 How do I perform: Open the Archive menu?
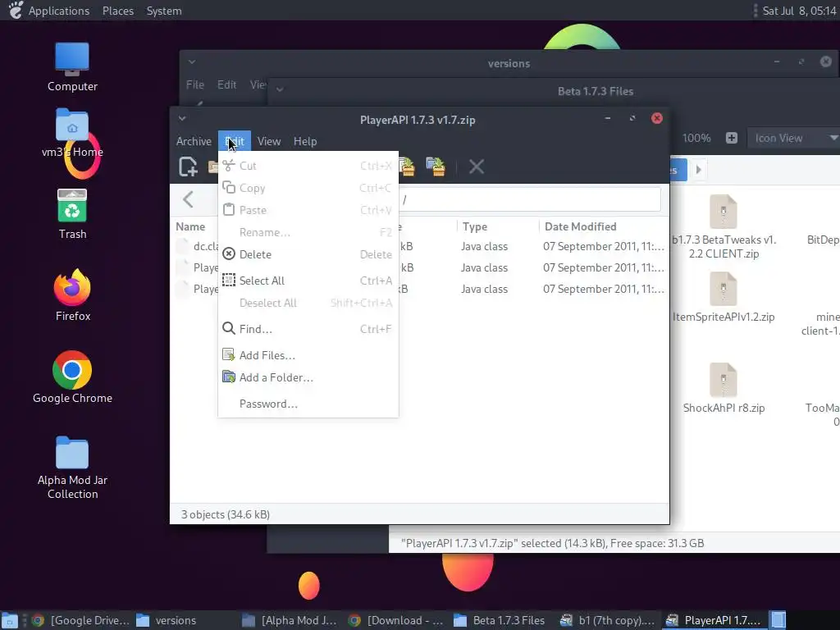coord(194,141)
